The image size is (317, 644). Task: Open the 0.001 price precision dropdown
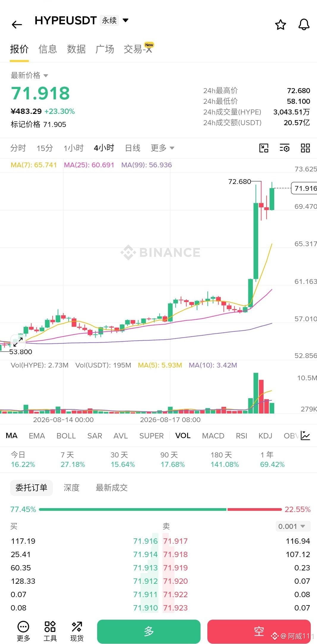pyautogui.click(x=293, y=526)
